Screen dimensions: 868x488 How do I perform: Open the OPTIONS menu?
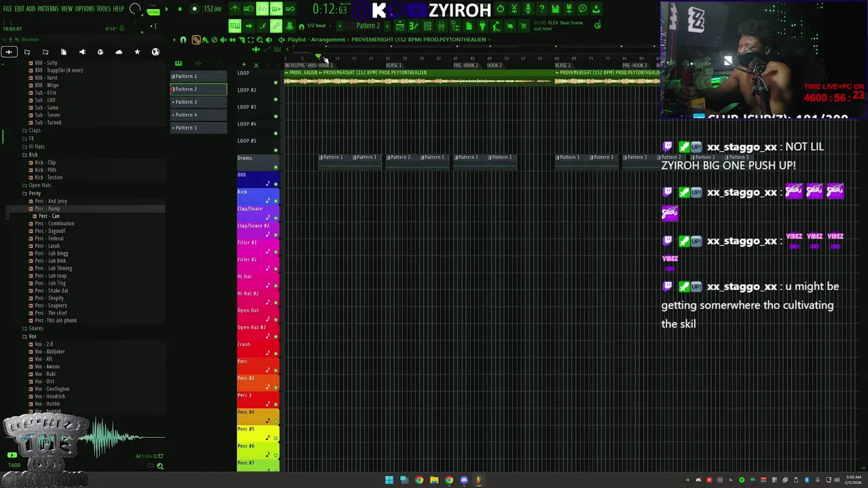tap(85, 9)
